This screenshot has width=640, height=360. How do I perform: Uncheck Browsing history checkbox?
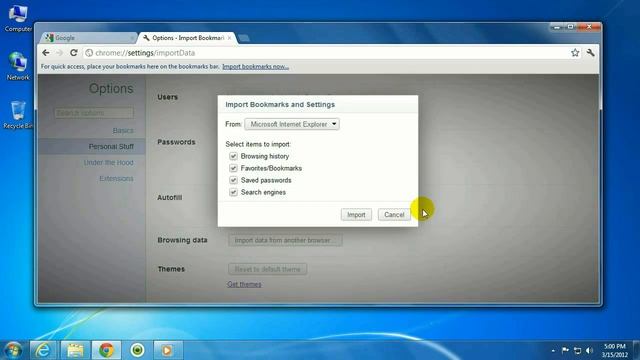click(233, 156)
